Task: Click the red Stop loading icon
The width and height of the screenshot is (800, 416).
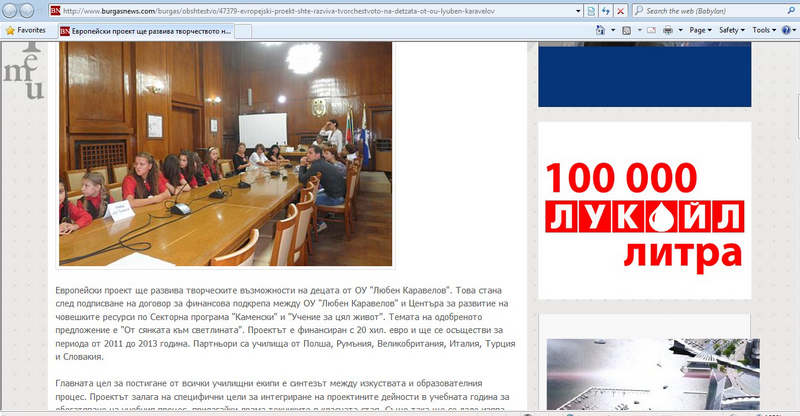Action: coord(620,11)
